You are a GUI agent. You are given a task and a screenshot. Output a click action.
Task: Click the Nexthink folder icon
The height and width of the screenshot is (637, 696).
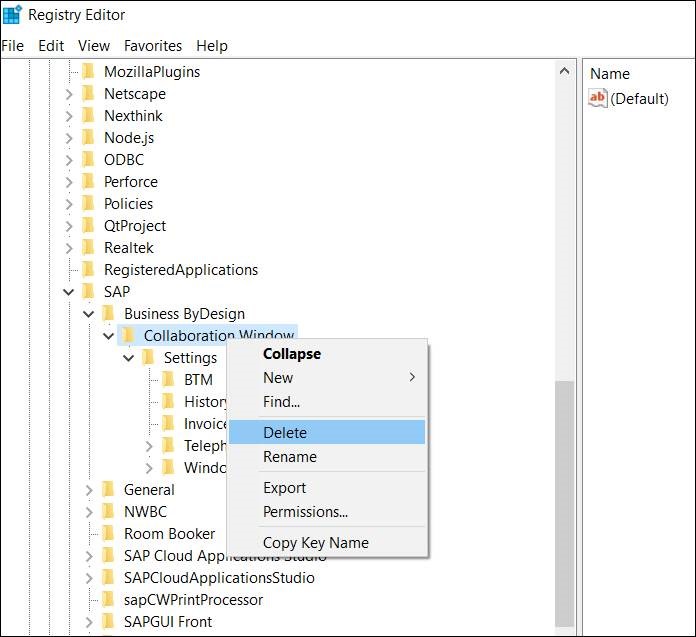coord(89,115)
